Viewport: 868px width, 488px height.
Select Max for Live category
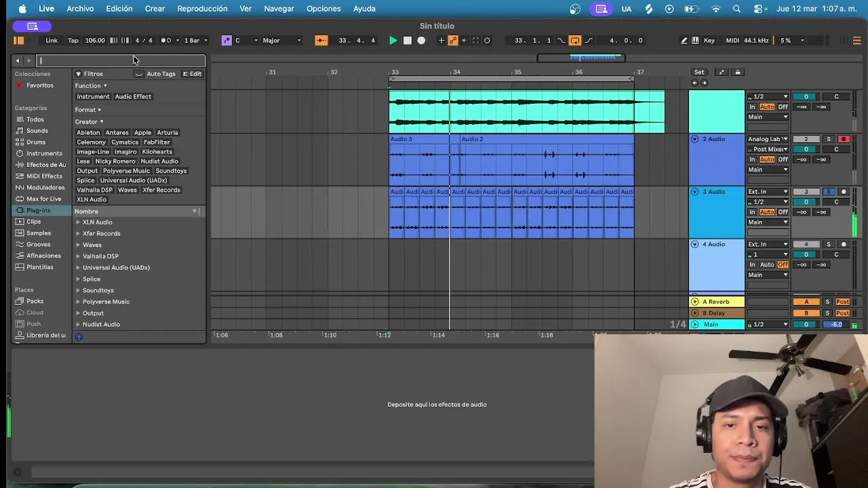coord(43,199)
